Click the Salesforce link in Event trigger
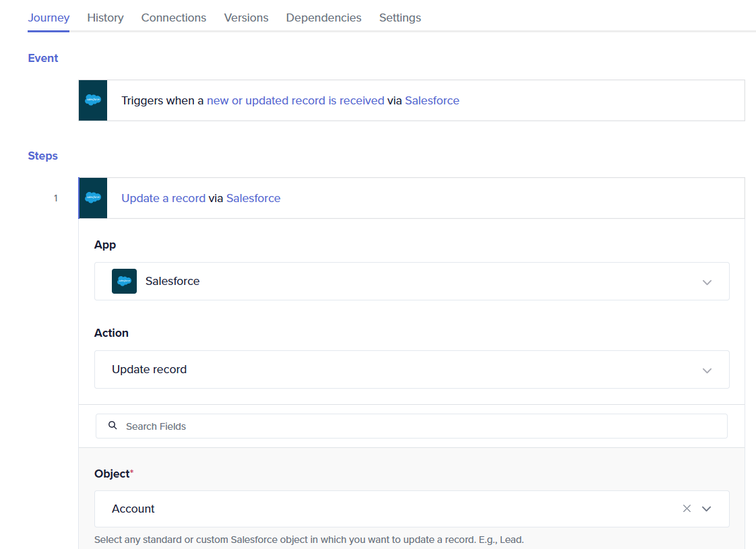756x549 pixels. pos(432,101)
